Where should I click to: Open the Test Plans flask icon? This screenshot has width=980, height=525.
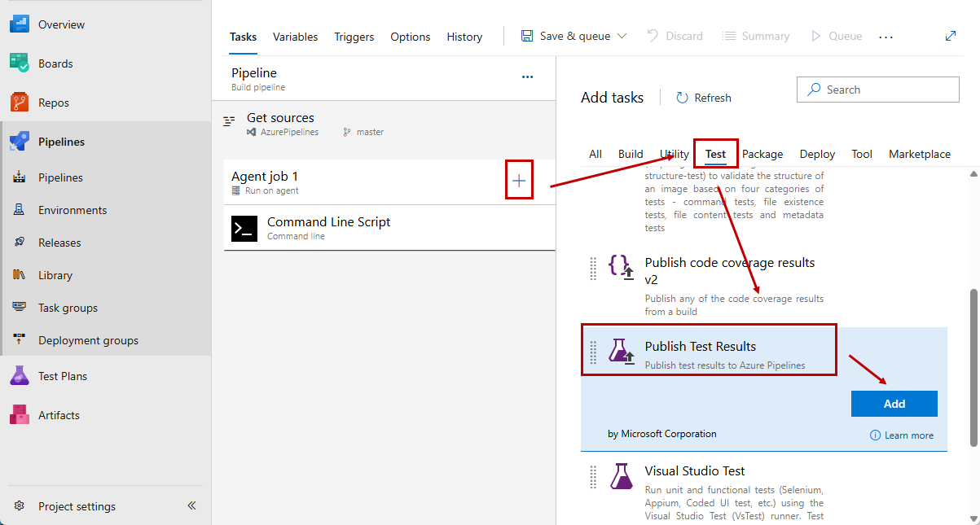pyautogui.click(x=20, y=376)
